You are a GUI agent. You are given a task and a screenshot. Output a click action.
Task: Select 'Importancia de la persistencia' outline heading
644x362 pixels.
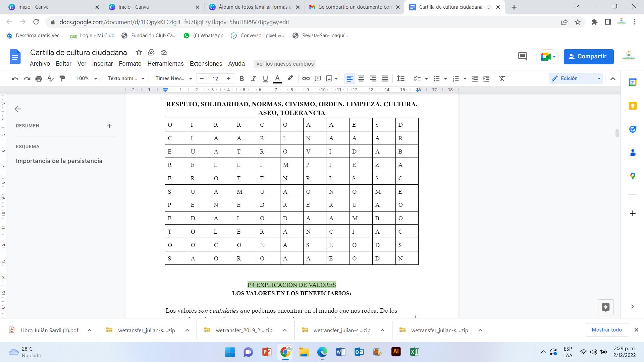coord(59,161)
